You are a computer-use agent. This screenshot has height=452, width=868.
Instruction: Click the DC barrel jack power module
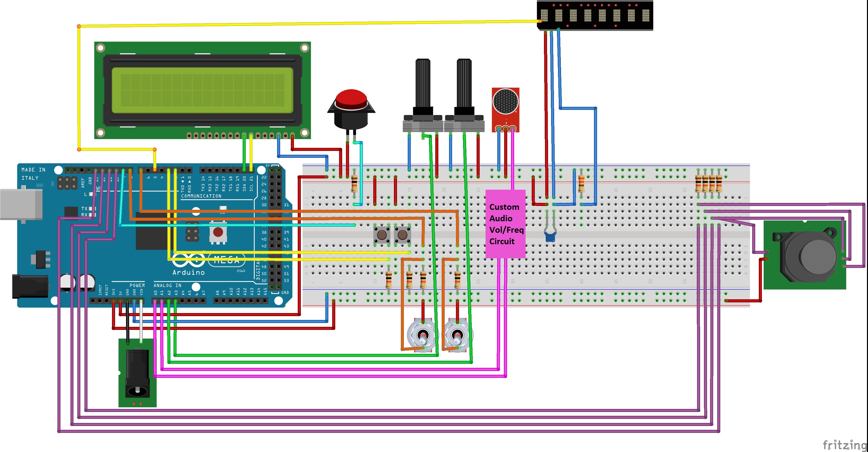click(138, 373)
